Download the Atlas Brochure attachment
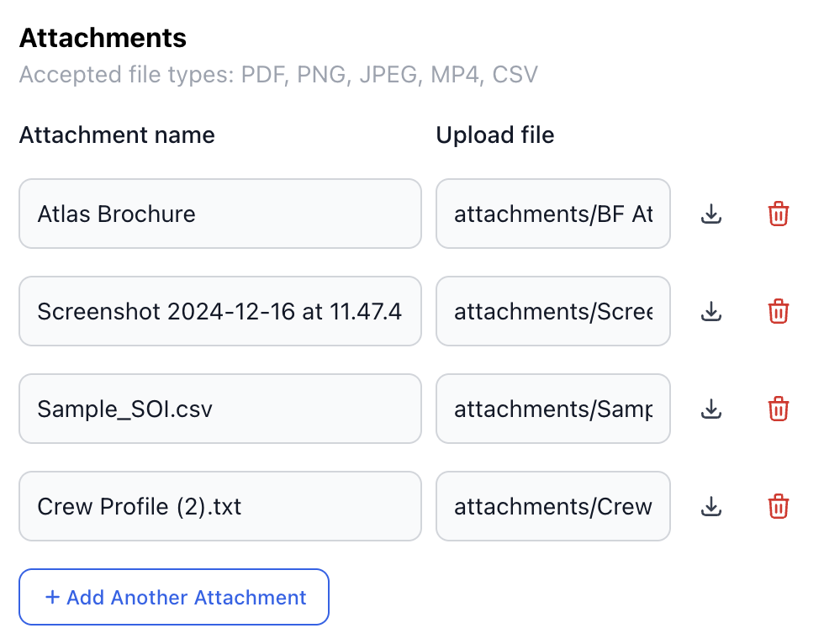 711,214
